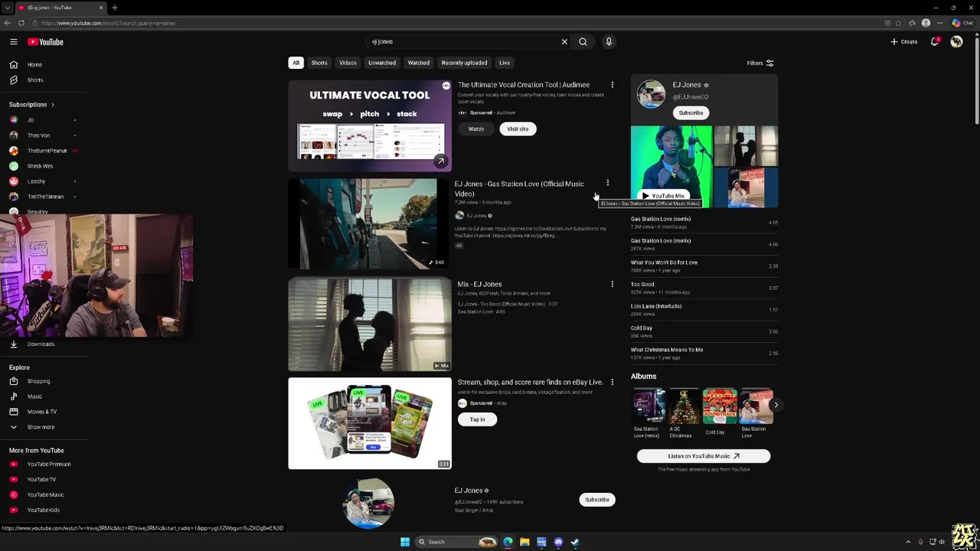Select the Recently uploaded filter chip
The height and width of the screenshot is (551, 980).
464,63
